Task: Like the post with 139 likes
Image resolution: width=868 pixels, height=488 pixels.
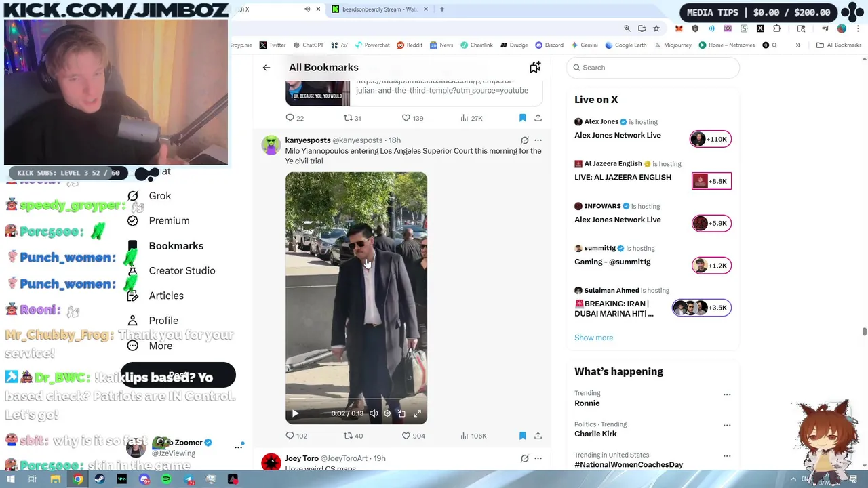Action: click(x=413, y=118)
